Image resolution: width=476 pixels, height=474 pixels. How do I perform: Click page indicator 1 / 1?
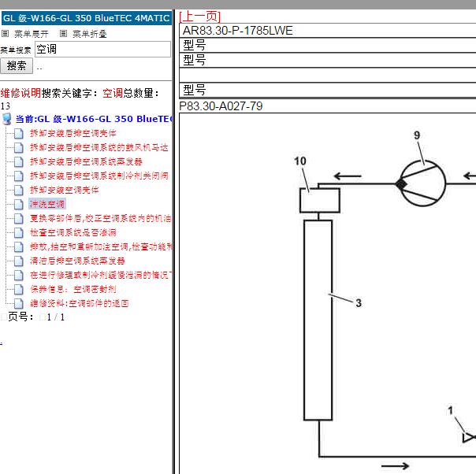pos(55,317)
